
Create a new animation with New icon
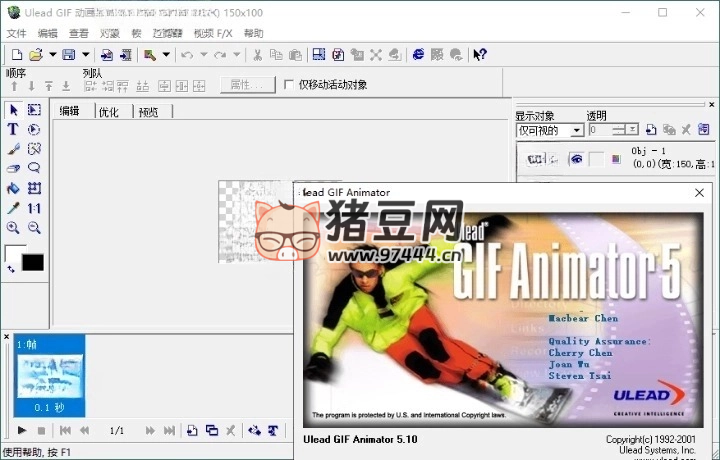click(x=17, y=55)
